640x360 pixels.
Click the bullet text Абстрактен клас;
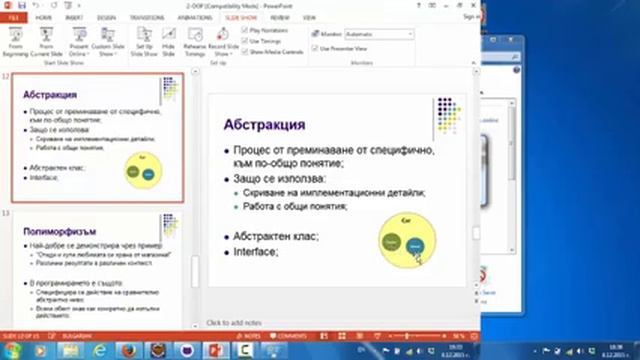tap(276, 236)
